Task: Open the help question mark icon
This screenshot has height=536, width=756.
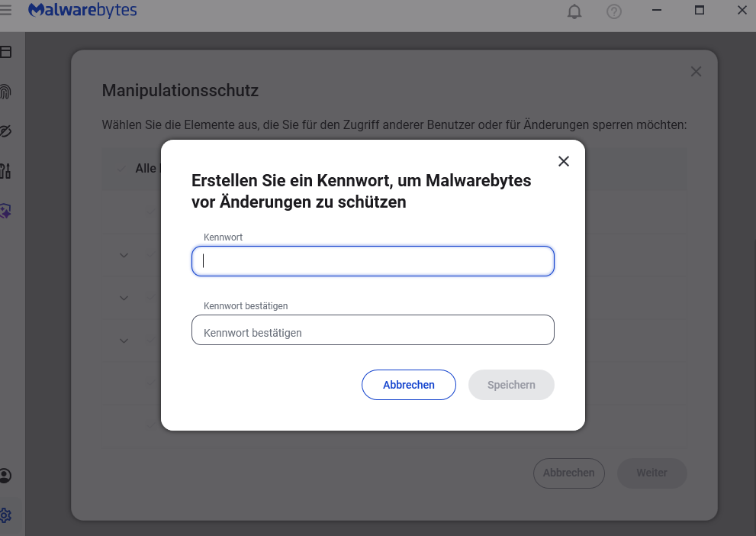Action: click(x=614, y=11)
